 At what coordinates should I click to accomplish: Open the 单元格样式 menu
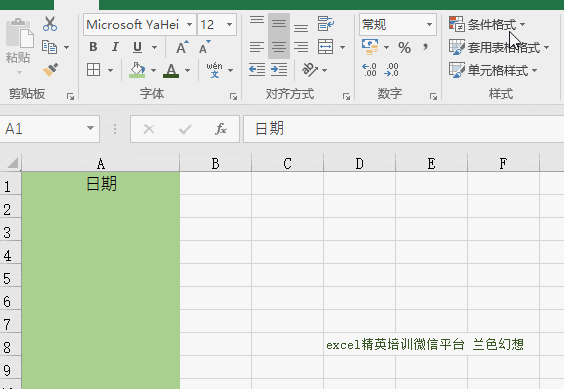493,70
